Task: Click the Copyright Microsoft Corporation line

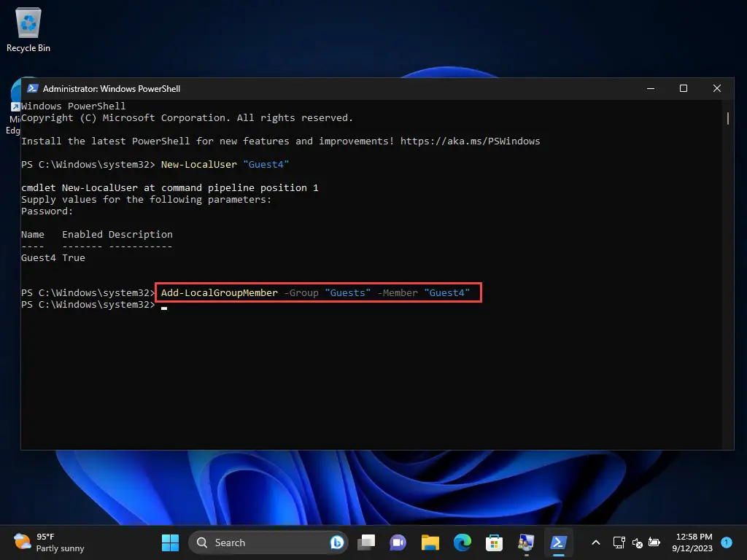Action: [x=187, y=117]
